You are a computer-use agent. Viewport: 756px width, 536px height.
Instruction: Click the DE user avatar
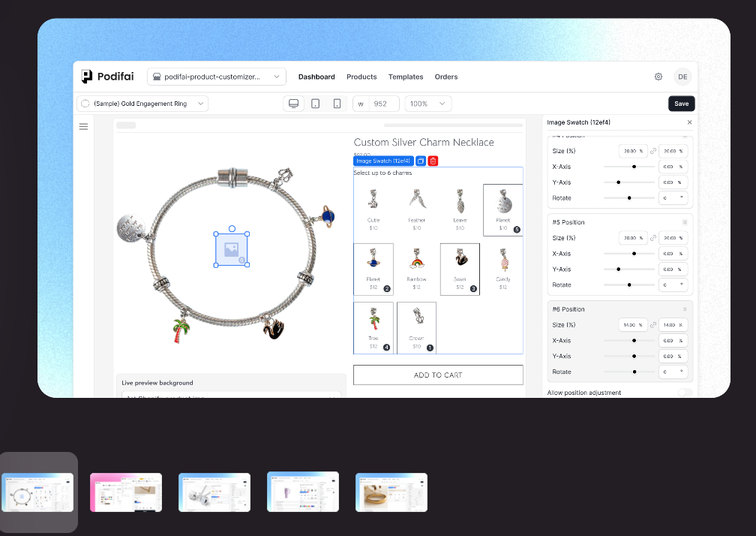682,77
